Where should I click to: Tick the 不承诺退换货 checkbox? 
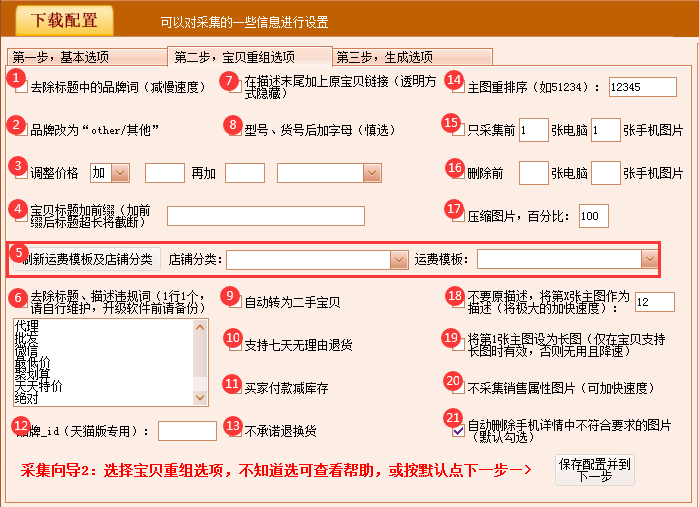click(x=236, y=431)
